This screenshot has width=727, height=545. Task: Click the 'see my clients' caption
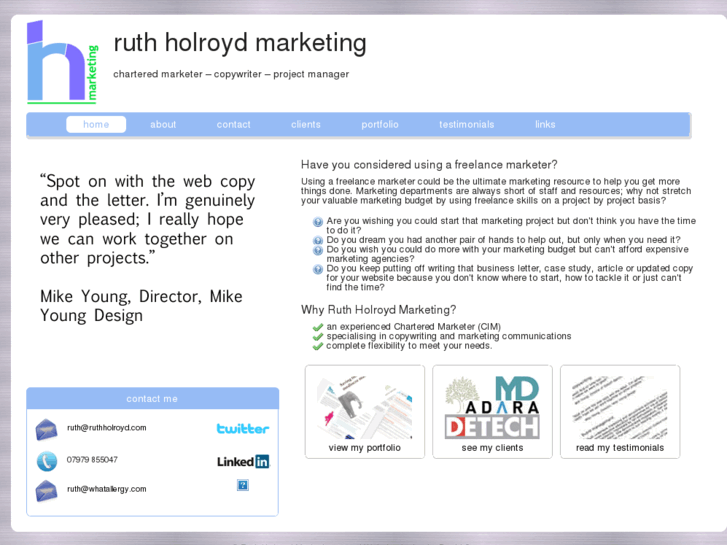(x=492, y=448)
